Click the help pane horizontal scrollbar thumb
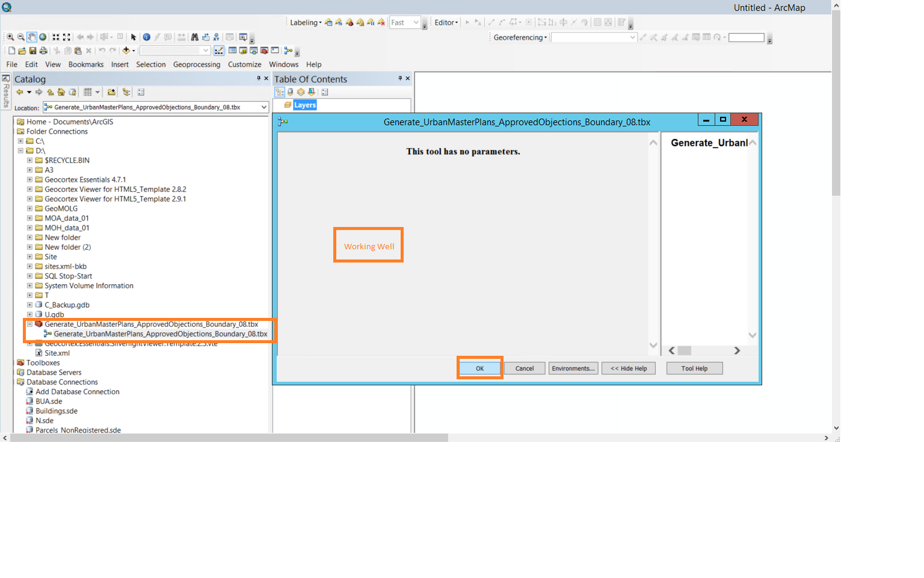The image size is (924, 578). point(685,350)
